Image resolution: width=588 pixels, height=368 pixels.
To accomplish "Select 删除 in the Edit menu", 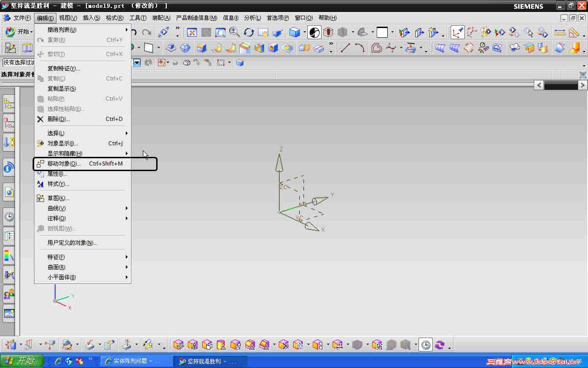I will pyautogui.click(x=83, y=119).
